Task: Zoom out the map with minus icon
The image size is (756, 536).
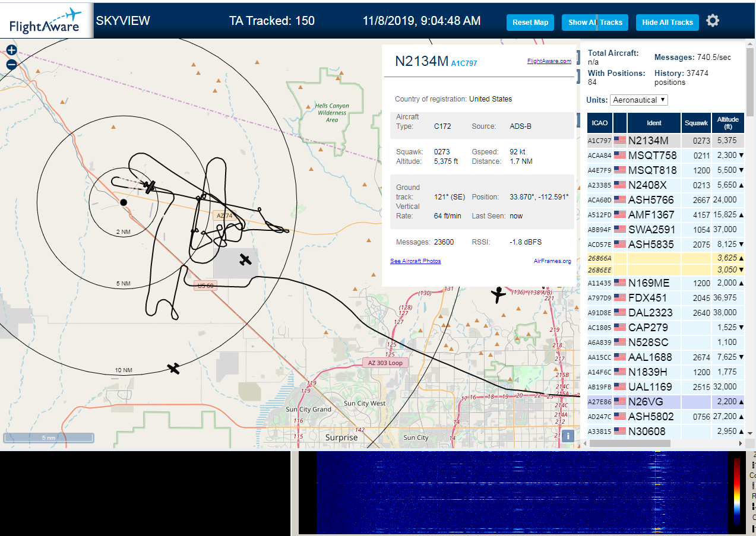Action: [11, 65]
